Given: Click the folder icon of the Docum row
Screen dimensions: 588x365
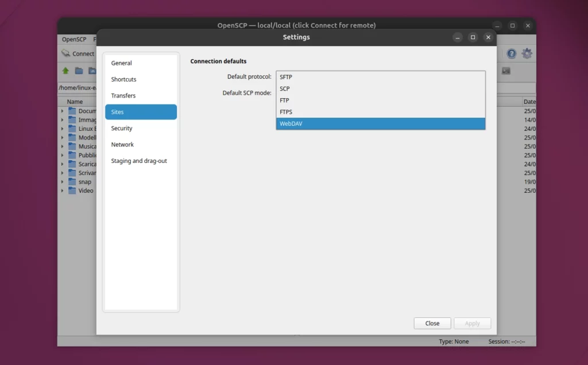Looking at the screenshot, I should pos(72,111).
